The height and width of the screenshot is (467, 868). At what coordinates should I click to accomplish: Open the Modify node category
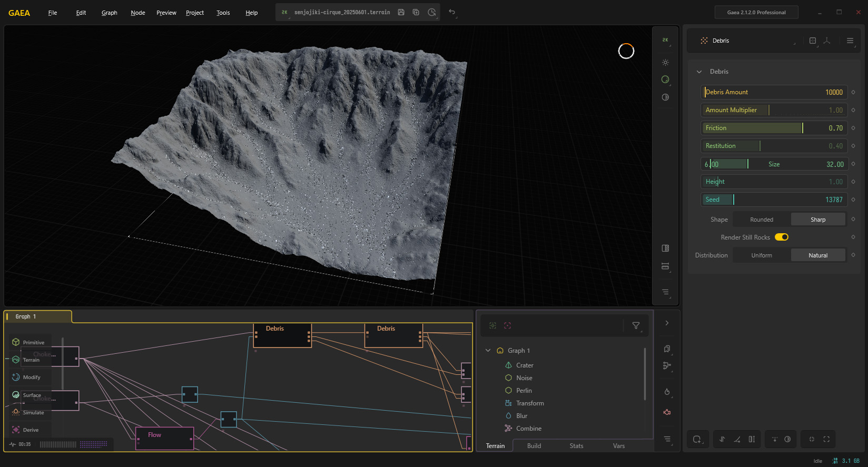[x=30, y=377]
